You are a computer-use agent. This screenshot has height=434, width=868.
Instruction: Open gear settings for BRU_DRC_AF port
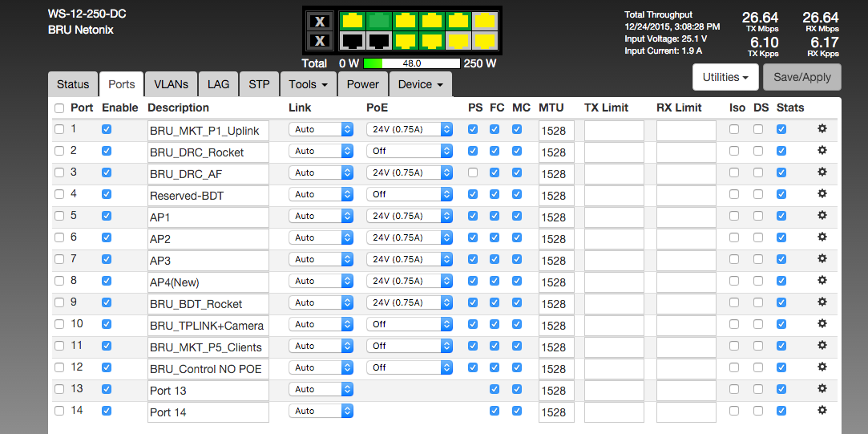point(822,172)
